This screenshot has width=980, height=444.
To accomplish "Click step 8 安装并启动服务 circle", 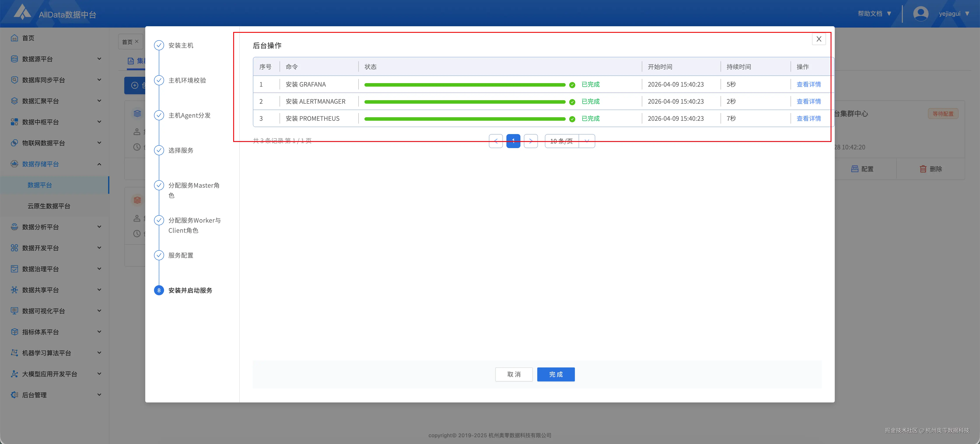I will 159,290.
